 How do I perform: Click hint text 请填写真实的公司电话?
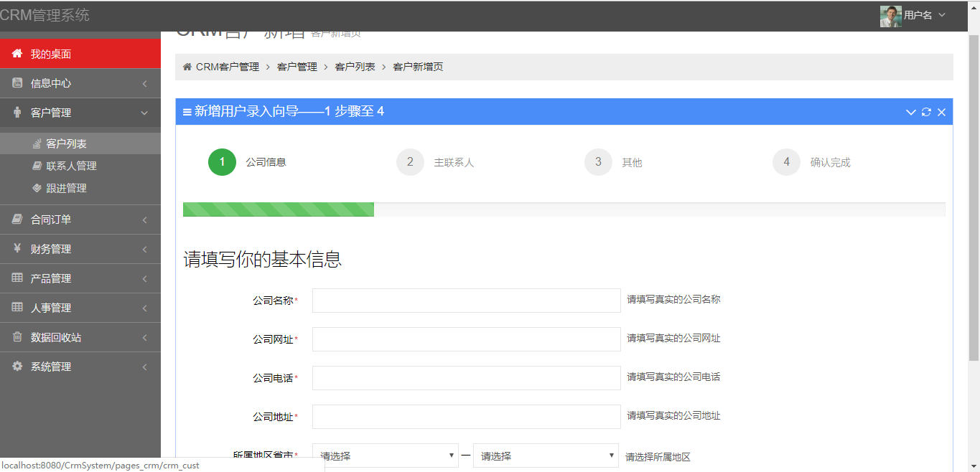click(674, 377)
